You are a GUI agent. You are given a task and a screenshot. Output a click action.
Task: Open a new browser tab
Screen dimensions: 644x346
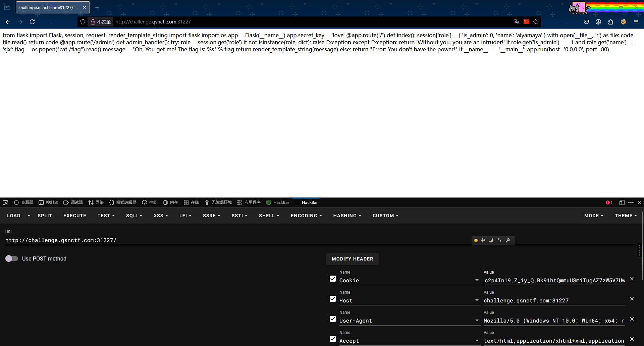pos(97,7)
